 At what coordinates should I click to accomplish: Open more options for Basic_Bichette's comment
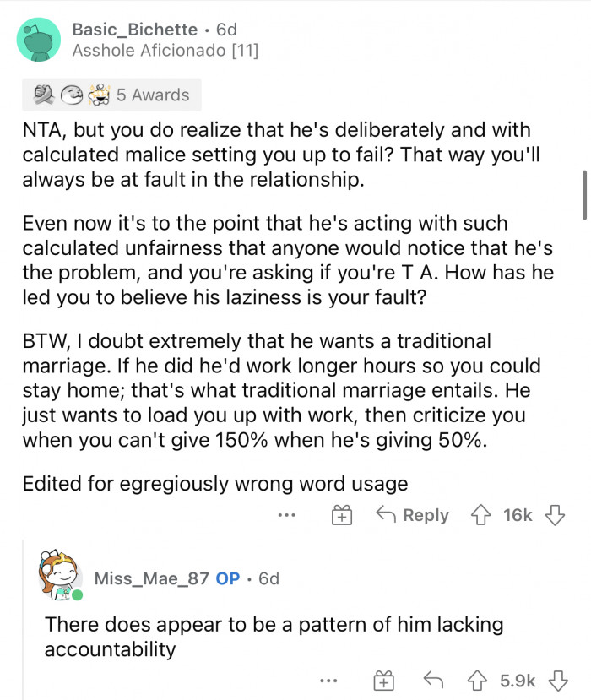pos(286,515)
